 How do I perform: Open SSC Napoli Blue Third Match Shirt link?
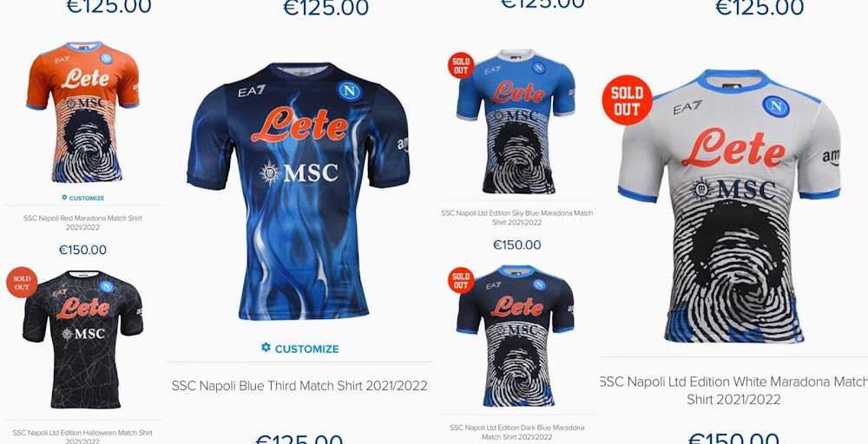pyautogui.click(x=299, y=385)
